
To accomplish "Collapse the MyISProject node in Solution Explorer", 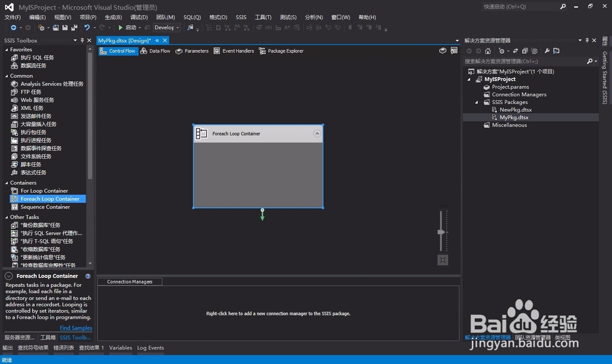I will pyautogui.click(x=469, y=79).
